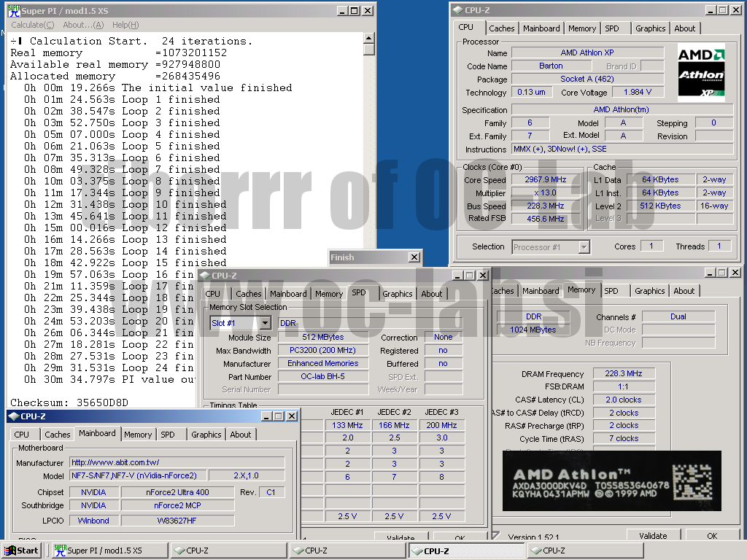The height and width of the screenshot is (560, 747).
Task: Click the OC-lab BH-5 part number value
Action: (x=322, y=376)
